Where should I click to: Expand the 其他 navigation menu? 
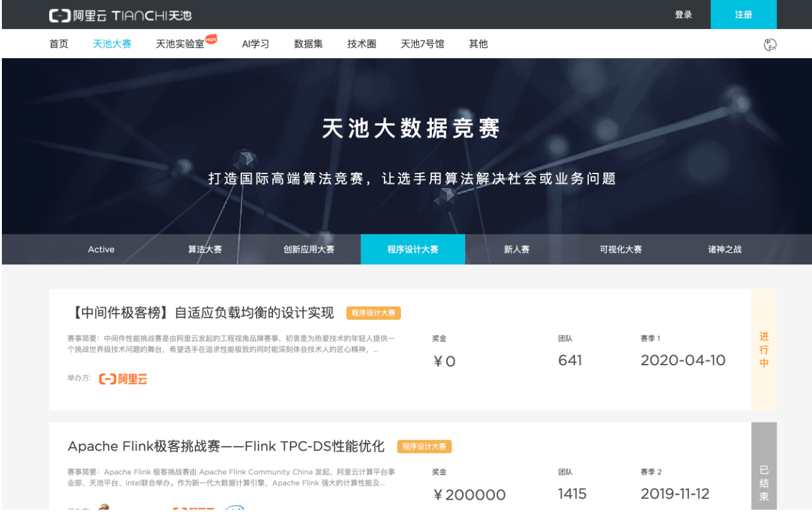(x=478, y=44)
